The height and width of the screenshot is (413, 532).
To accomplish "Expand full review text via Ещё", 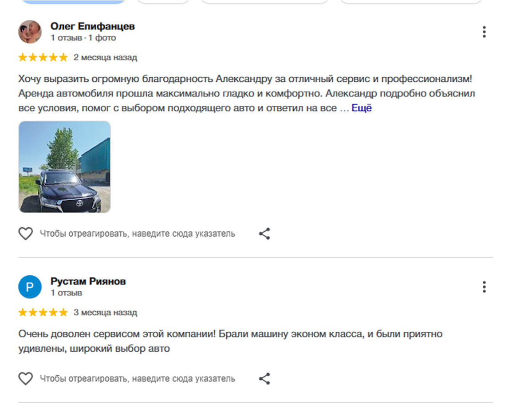I will [x=362, y=108].
